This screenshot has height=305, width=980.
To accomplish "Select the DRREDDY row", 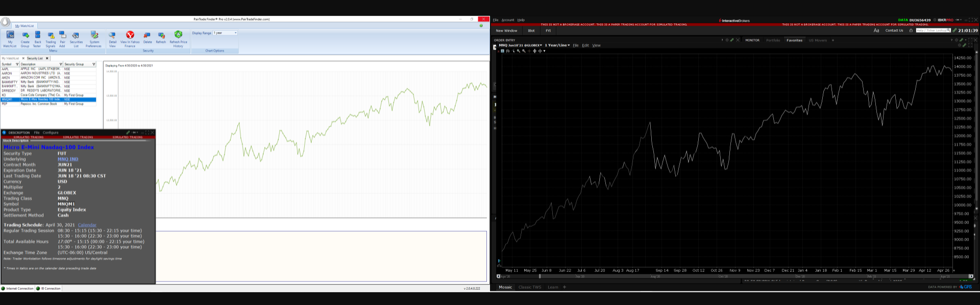I will click(48, 90).
